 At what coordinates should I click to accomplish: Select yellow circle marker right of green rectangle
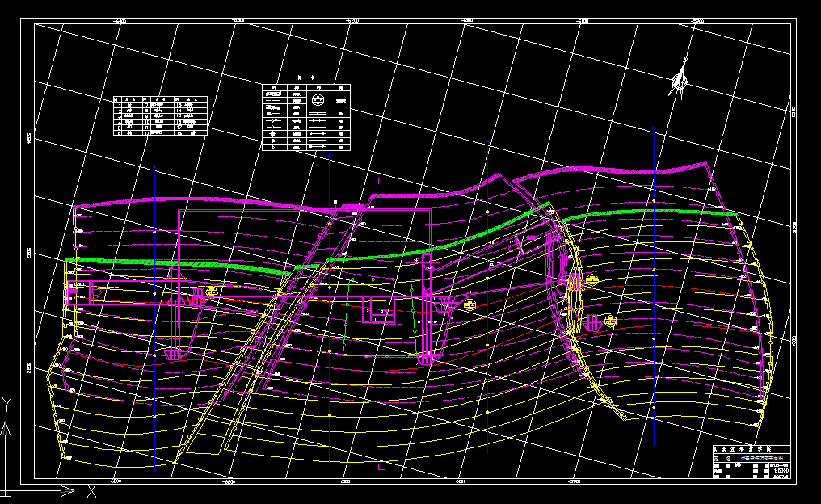click(469, 305)
